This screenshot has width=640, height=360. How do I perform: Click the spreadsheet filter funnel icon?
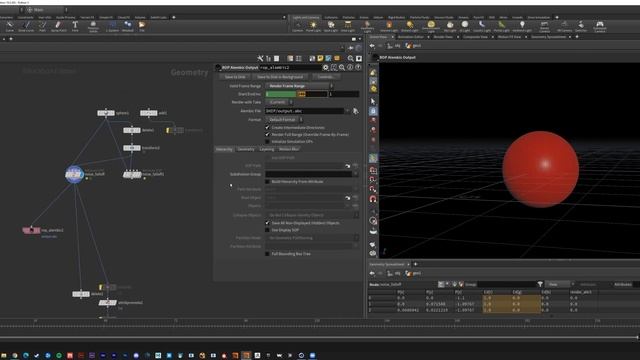click(x=540, y=284)
